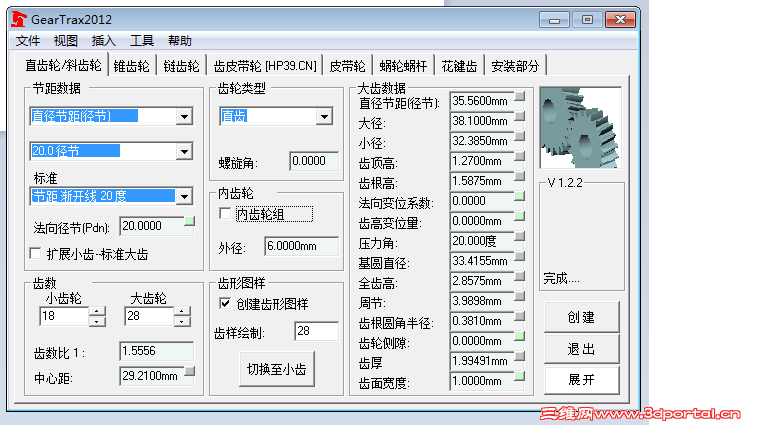Close the GearTrax2012 window
Viewport: 760px width, 427px height.
tap(620, 20)
